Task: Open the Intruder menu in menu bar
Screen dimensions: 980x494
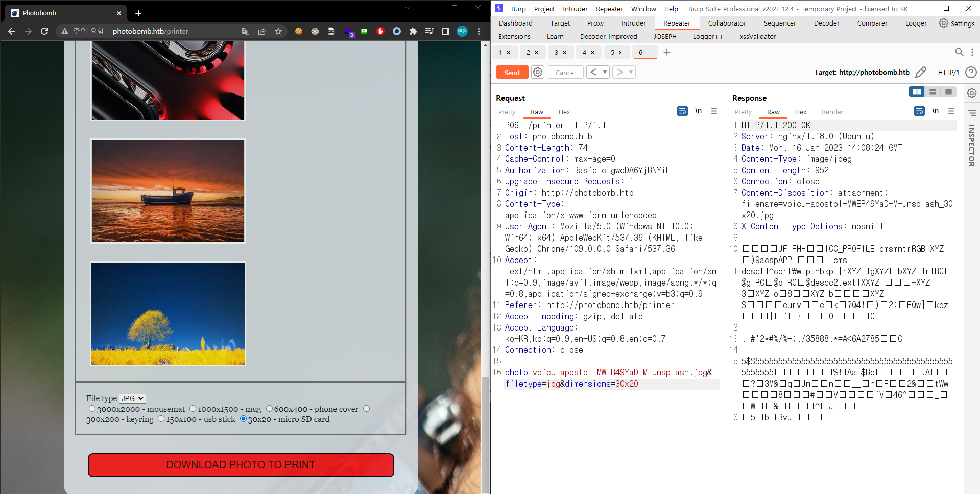Action: [575, 9]
